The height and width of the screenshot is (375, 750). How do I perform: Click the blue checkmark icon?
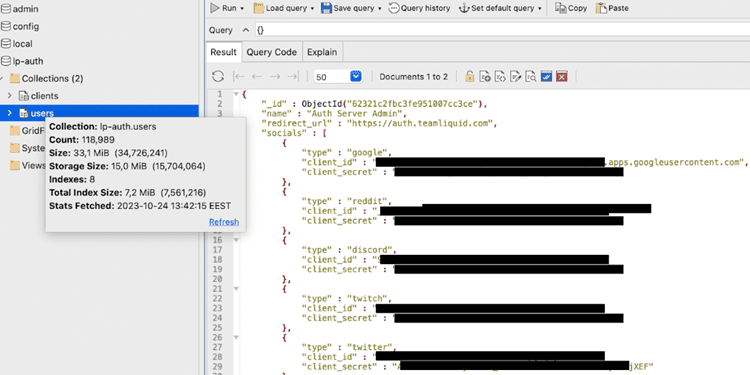[x=546, y=77]
